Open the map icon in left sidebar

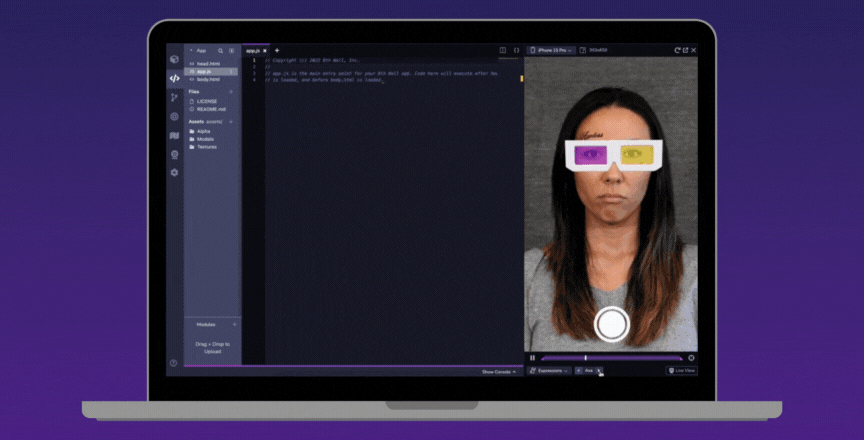(175, 135)
